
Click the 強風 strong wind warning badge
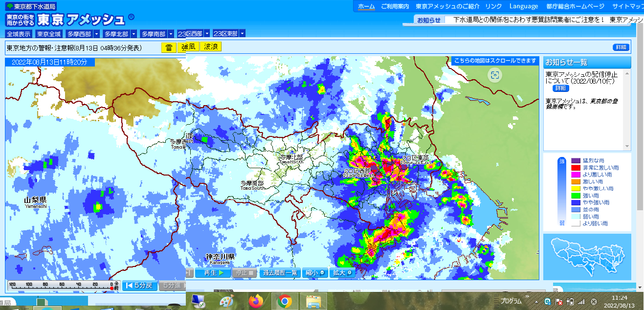pos(188,47)
